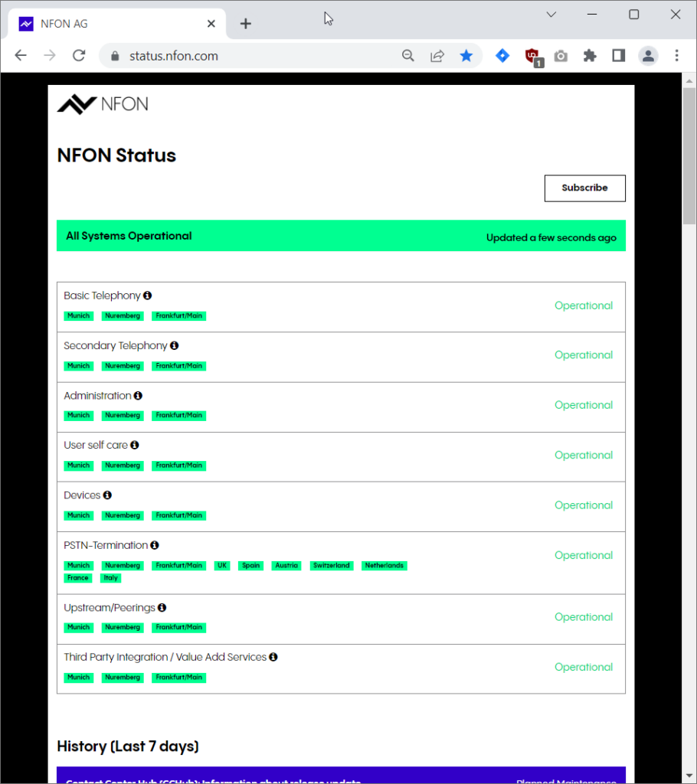Click the info icon beside Upstream/Peerings
This screenshot has height=784, width=697.
tap(162, 608)
